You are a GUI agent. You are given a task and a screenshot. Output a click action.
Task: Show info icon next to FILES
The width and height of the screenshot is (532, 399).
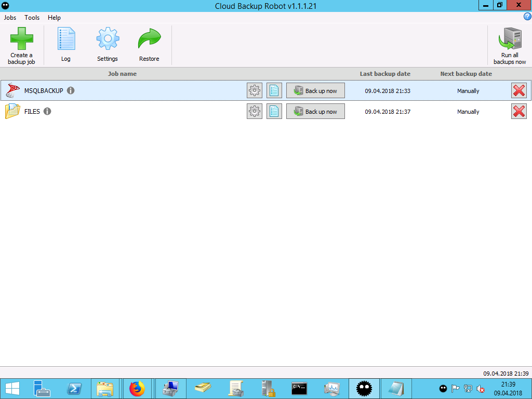click(x=47, y=112)
